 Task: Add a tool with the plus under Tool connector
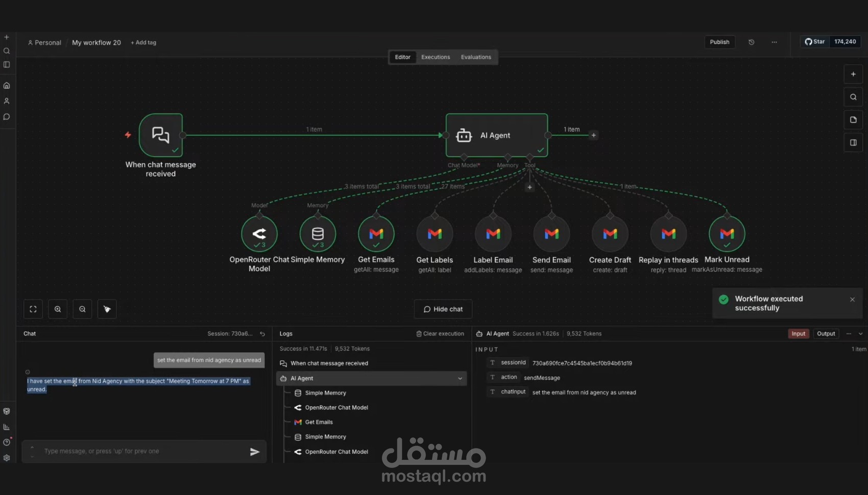point(529,187)
